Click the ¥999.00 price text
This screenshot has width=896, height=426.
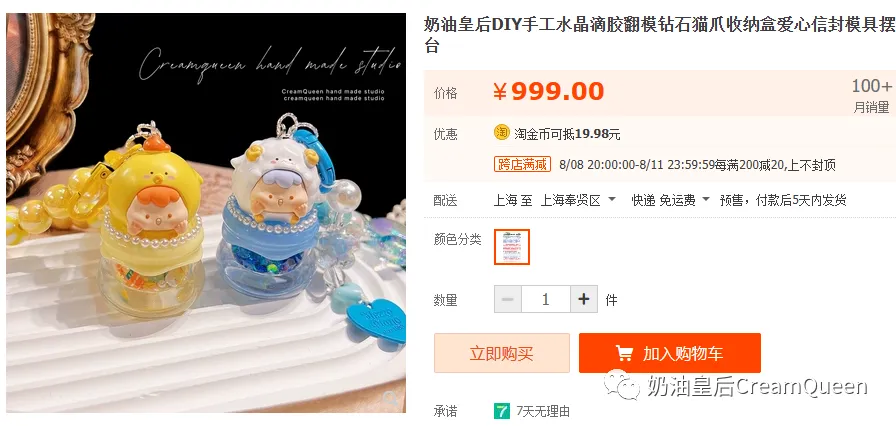(549, 91)
